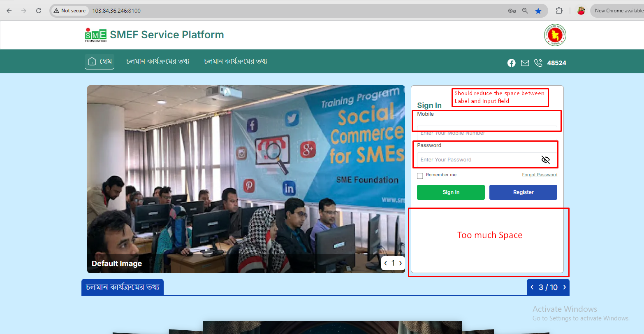This screenshot has width=644, height=334.
Task: Open the Facebook icon in the header
Action: [x=512, y=63]
